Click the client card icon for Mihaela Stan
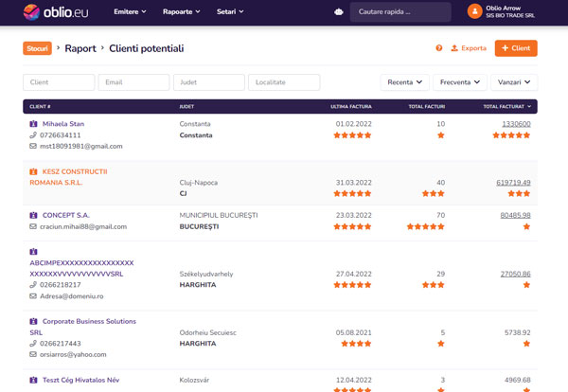 click(33, 124)
